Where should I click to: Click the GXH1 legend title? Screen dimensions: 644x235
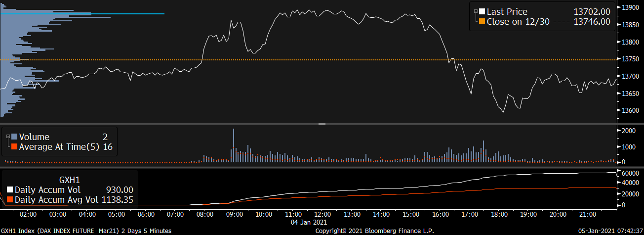click(x=69, y=179)
